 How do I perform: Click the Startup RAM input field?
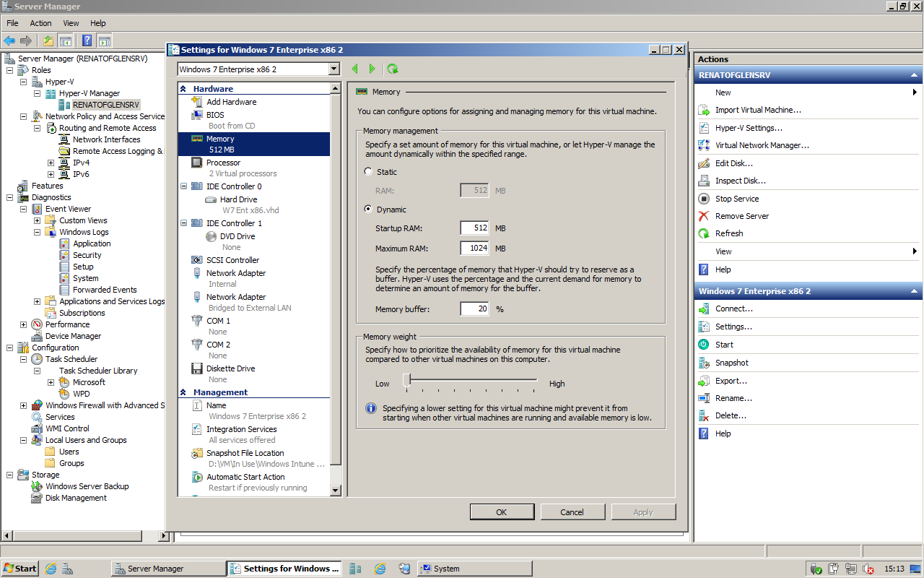click(x=474, y=228)
